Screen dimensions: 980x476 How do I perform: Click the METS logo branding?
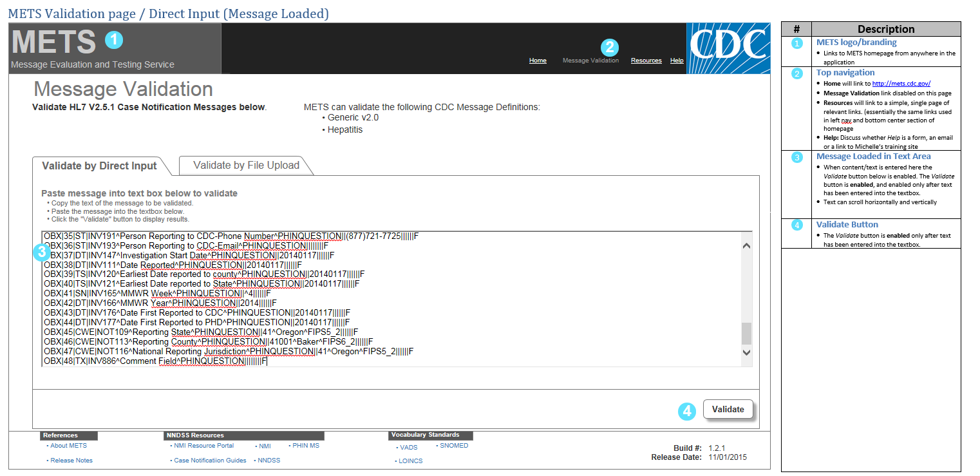click(53, 42)
